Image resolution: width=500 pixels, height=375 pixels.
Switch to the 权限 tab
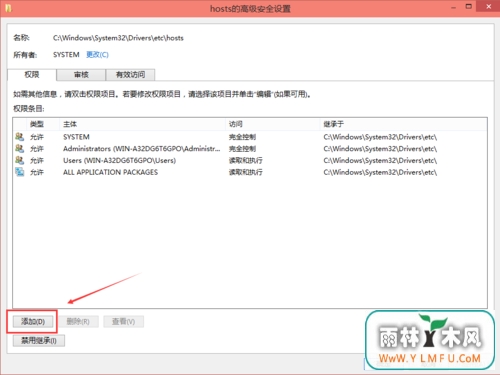click(32, 75)
